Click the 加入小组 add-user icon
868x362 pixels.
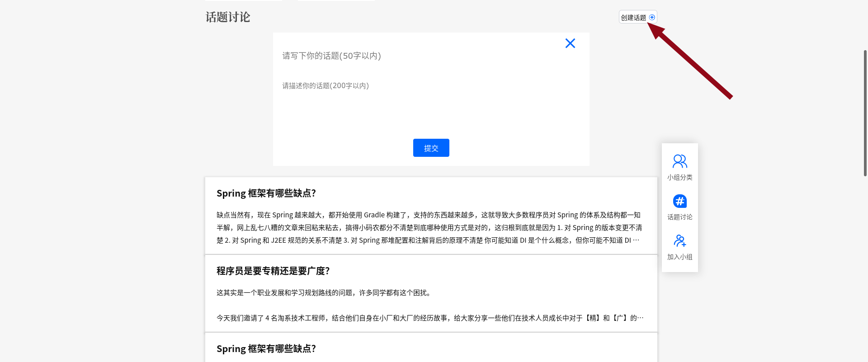click(x=679, y=241)
